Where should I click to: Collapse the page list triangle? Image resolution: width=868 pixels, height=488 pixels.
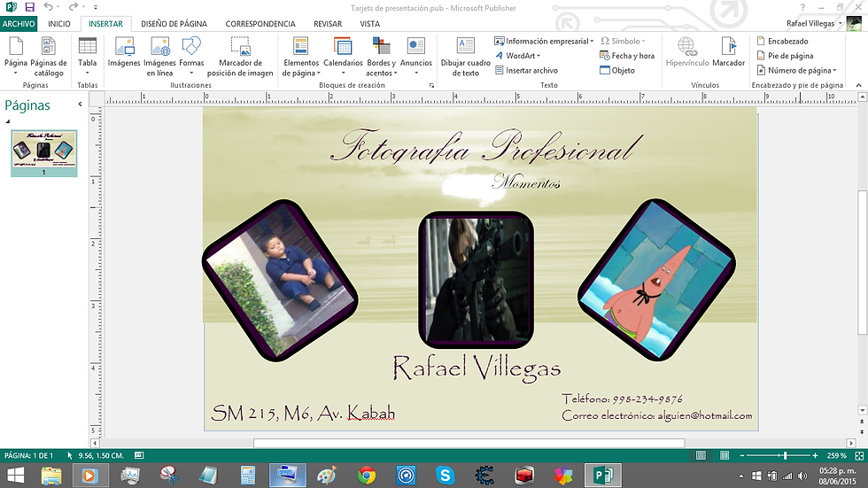[x=8, y=121]
